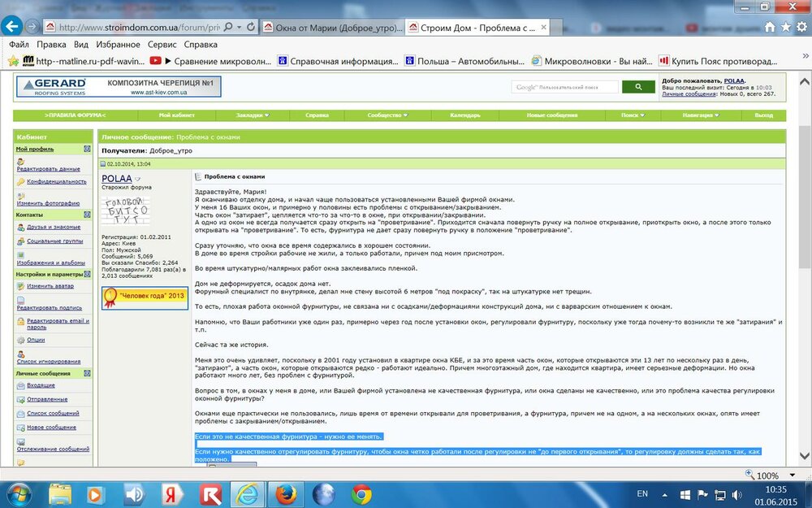Open the Сервис menu
This screenshot has height=508, width=812.
(x=162, y=45)
